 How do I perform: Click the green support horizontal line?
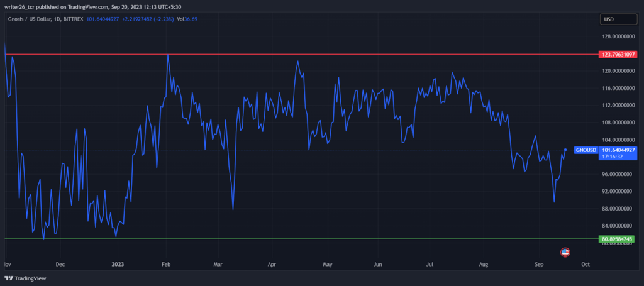pos(301,239)
